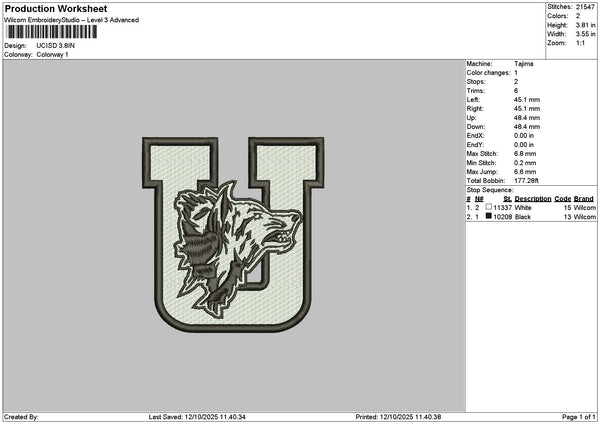Click the 'White' thread description
600x424 pixels.
[x=523, y=208]
